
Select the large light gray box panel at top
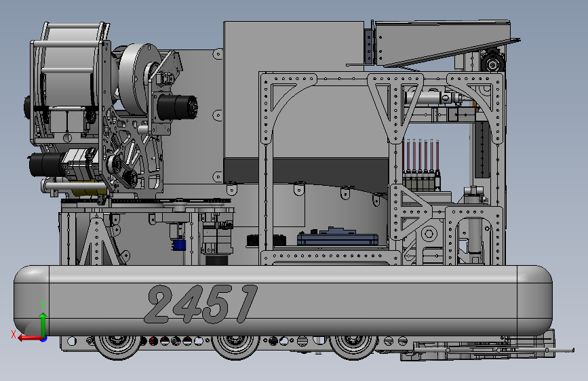pos(294,90)
